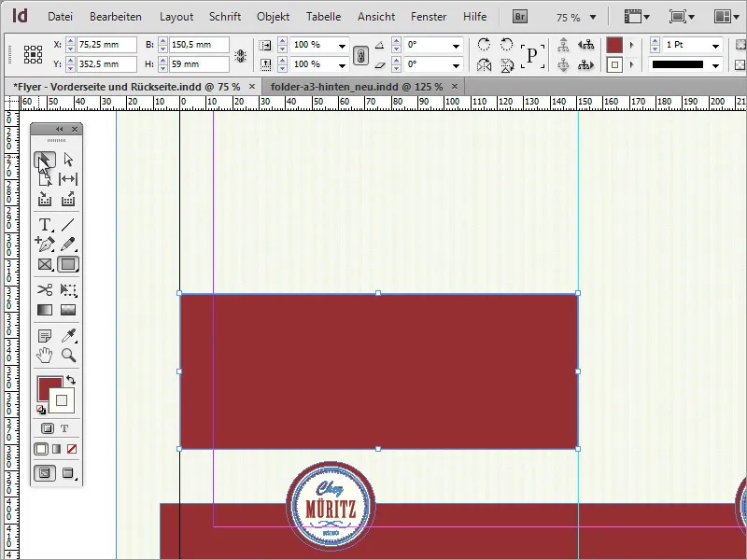Click the Select Container icon

point(563,45)
